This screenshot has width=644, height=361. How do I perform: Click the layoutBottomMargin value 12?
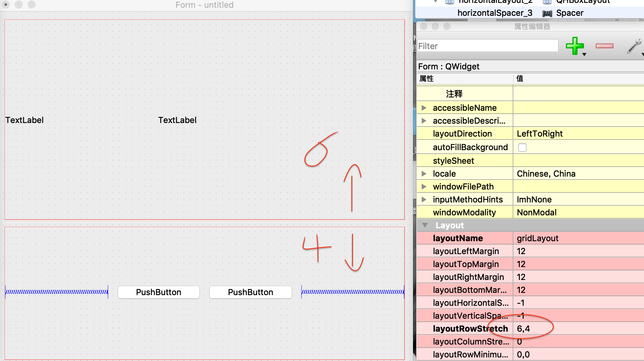coord(521,290)
